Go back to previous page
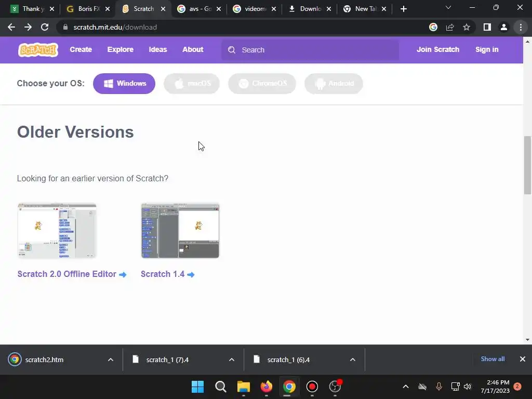The image size is (532, 399). [x=11, y=27]
